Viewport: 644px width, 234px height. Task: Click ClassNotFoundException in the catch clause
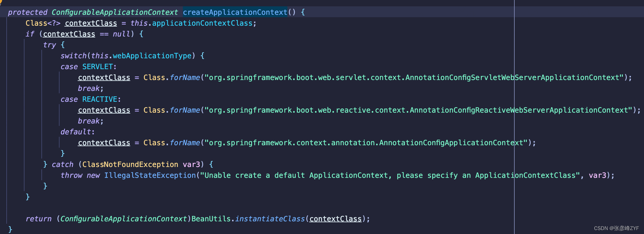click(x=130, y=165)
